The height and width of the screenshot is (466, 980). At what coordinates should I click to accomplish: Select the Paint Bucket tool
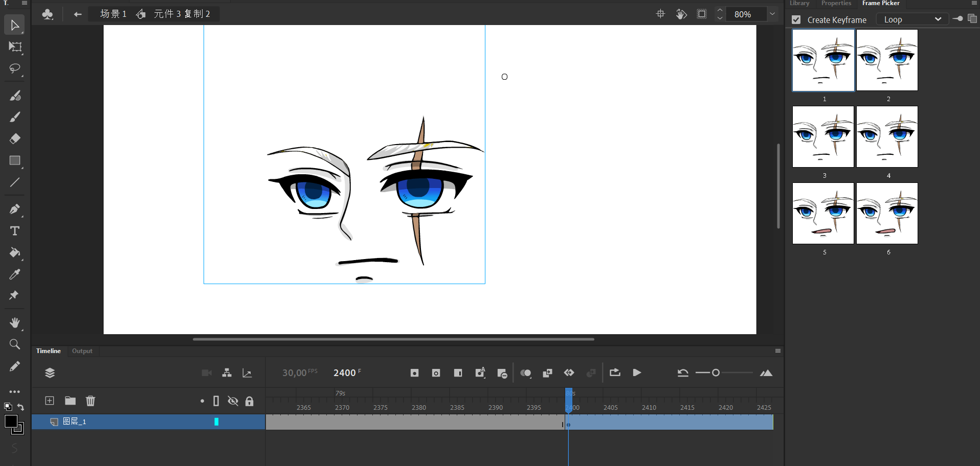15,252
